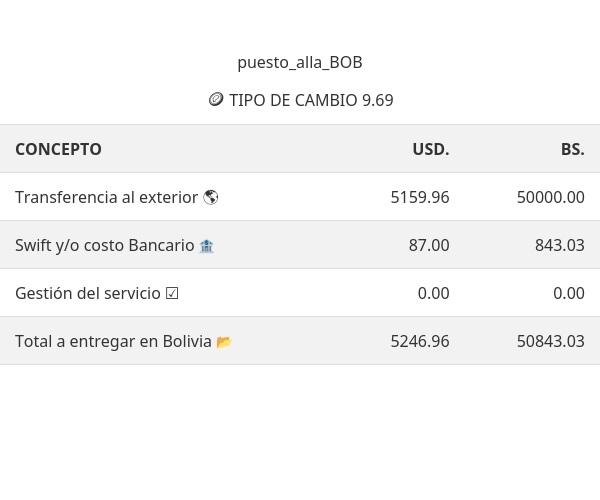Click the 843.03 Bs bank cost value
The height and width of the screenshot is (500, 600).
tap(559, 245)
